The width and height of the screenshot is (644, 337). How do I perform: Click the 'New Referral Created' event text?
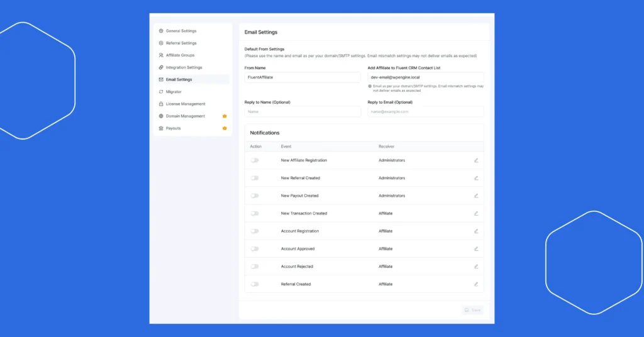300,178
